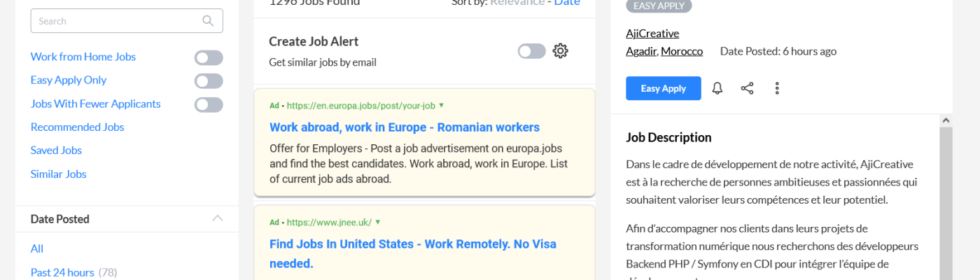
Task: Open job alert settings gear
Action: (x=560, y=51)
